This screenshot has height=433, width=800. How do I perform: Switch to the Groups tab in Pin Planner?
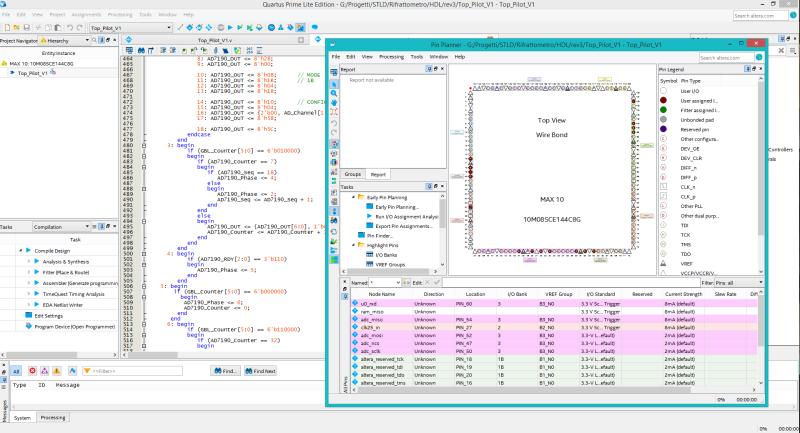pos(353,174)
